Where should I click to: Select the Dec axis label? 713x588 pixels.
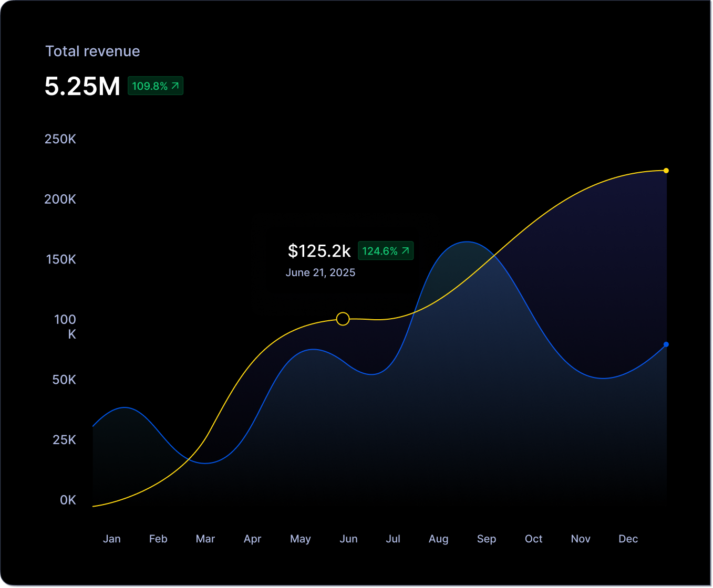[x=628, y=539]
